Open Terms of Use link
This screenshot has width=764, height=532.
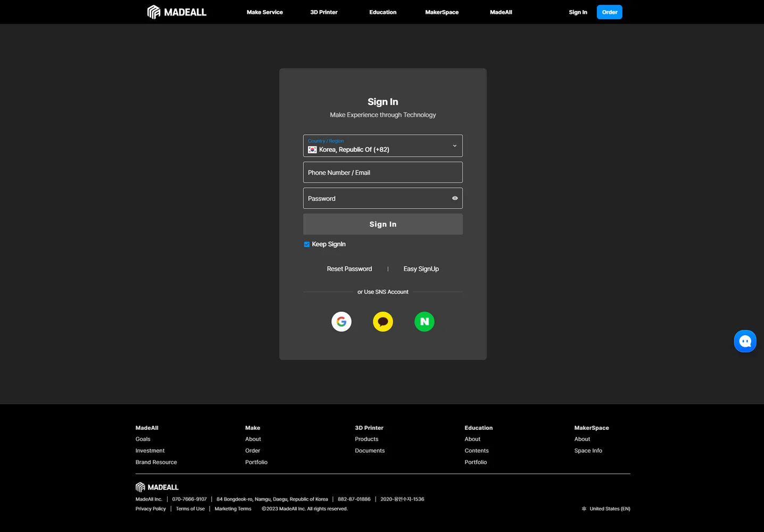[190, 509]
